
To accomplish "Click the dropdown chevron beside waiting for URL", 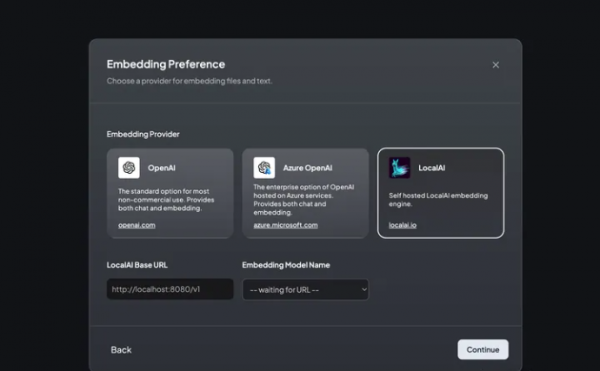I will coord(364,290).
